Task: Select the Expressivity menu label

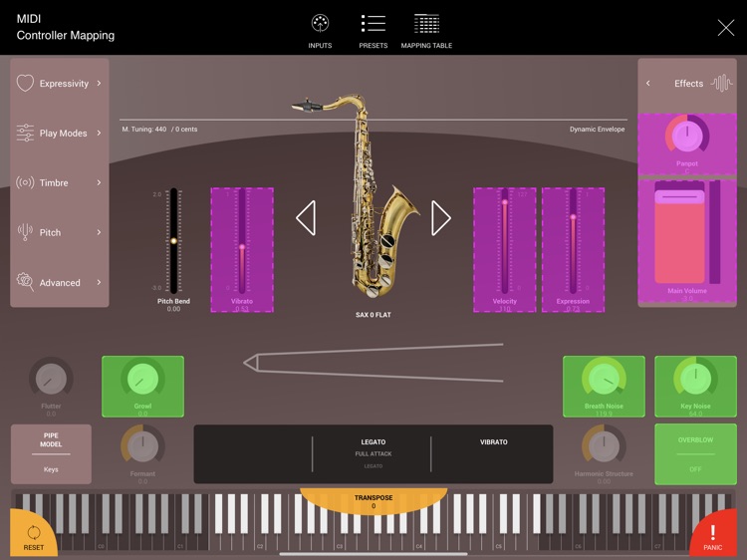Action: click(64, 84)
